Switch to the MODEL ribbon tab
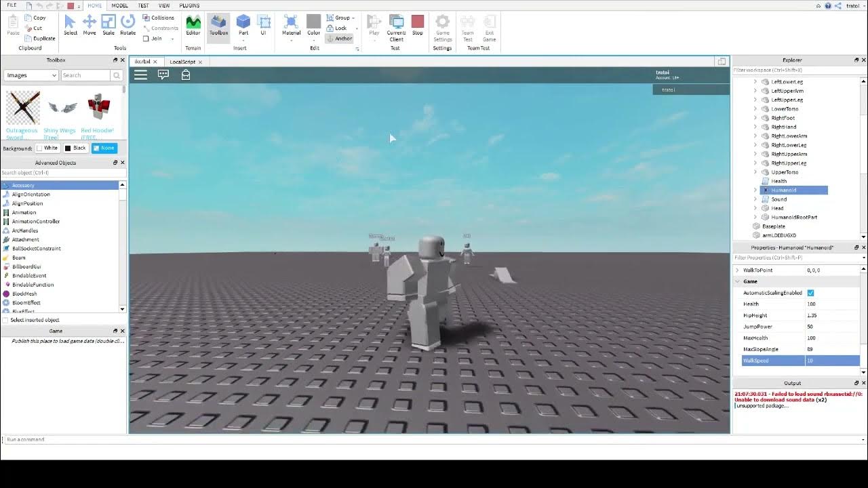This screenshot has width=868, height=488. [x=119, y=5]
